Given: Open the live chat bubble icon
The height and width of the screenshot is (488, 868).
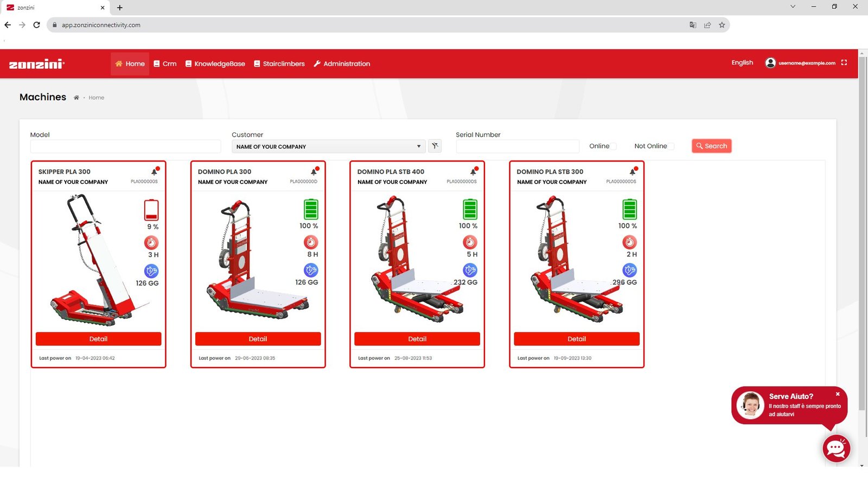Looking at the screenshot, I should tap(835, 448).
